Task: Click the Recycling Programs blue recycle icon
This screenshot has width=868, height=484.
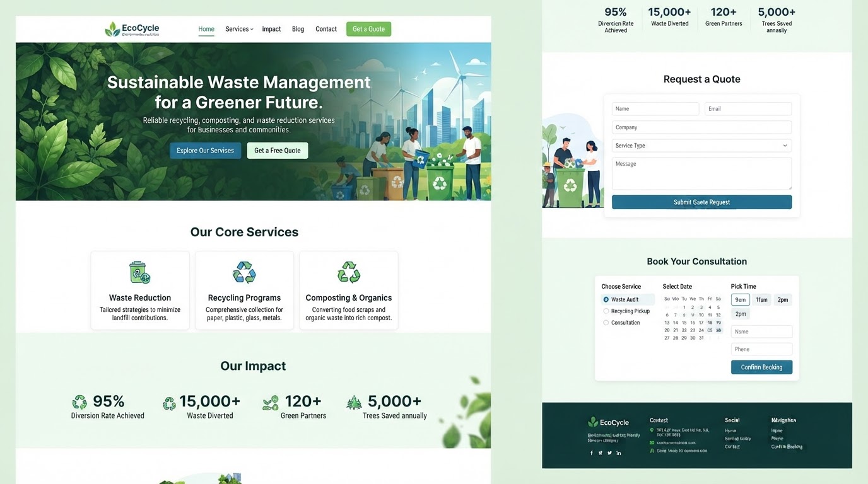Action: point(244,272)
